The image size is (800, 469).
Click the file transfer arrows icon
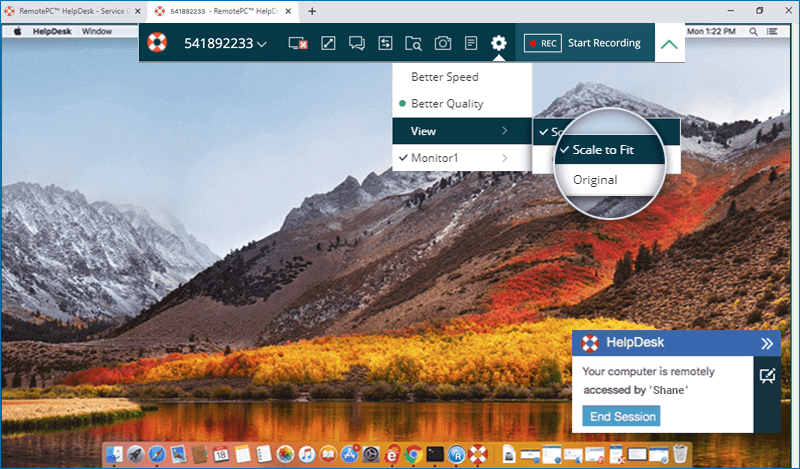click(385, 44)
